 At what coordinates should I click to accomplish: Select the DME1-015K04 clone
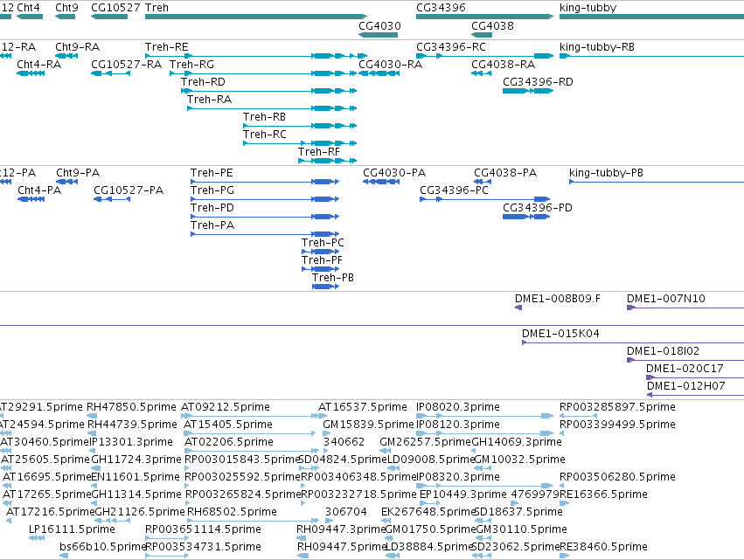tap(633, 342)
